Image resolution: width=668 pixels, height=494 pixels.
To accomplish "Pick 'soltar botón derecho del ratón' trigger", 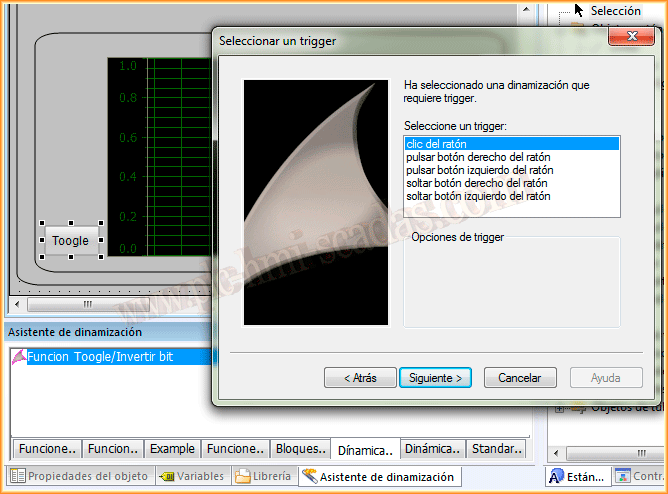I will click(x=476, y=184).
